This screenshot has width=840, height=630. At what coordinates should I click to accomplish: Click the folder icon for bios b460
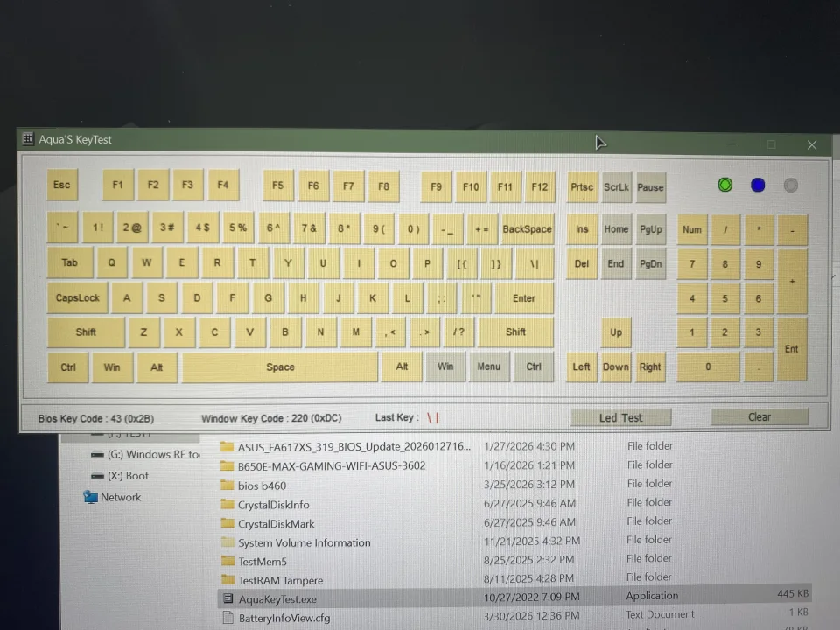[227, 486]
